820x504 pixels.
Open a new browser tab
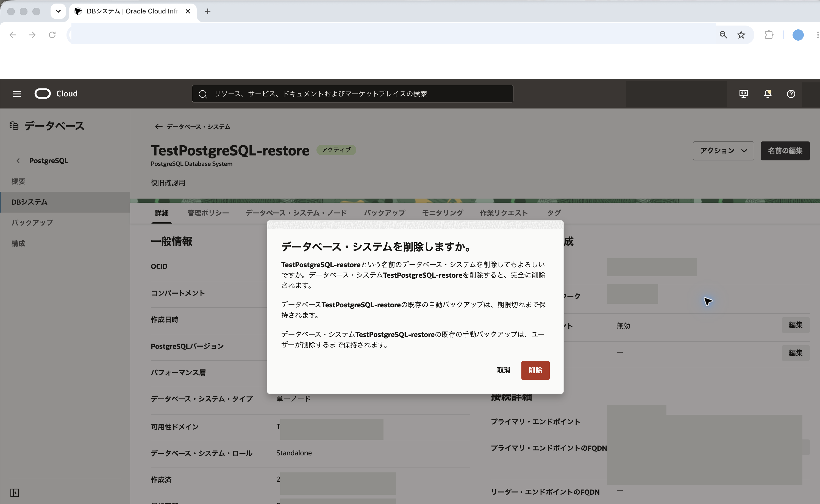click(x=208, y=11)
